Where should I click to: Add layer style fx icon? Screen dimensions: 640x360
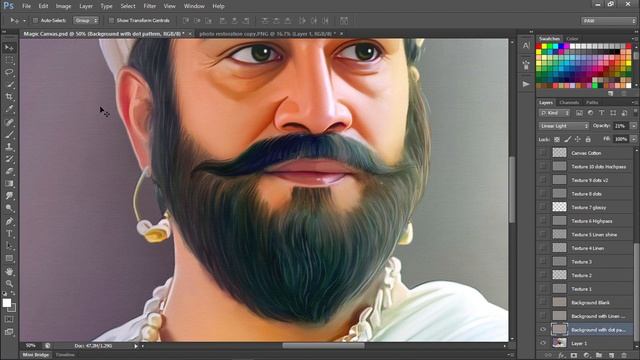(561, 356)
